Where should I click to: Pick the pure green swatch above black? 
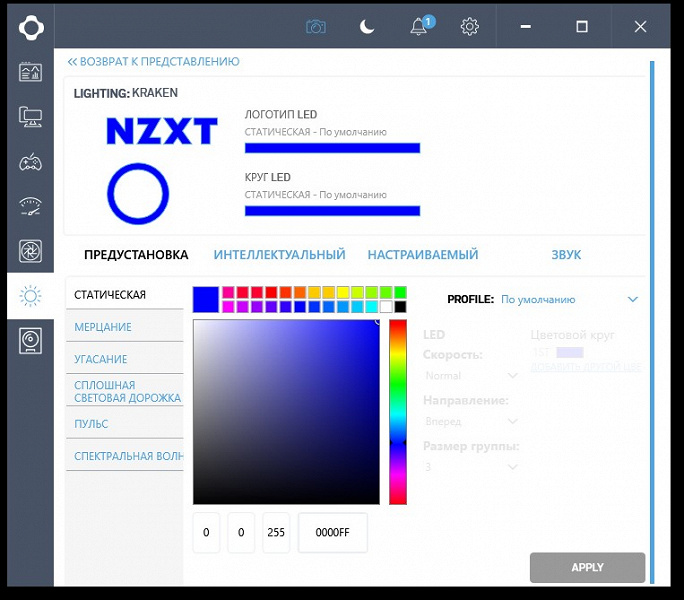click(400, 292)
